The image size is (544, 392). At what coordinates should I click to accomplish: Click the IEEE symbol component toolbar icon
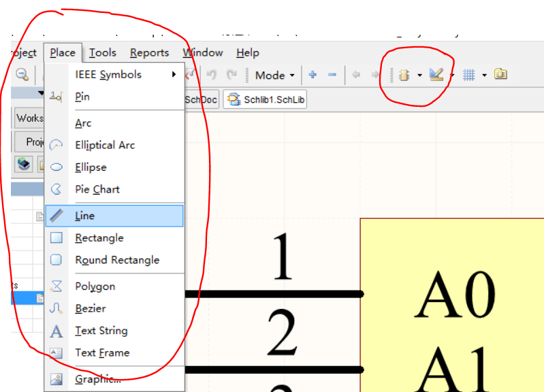point(404,75)
